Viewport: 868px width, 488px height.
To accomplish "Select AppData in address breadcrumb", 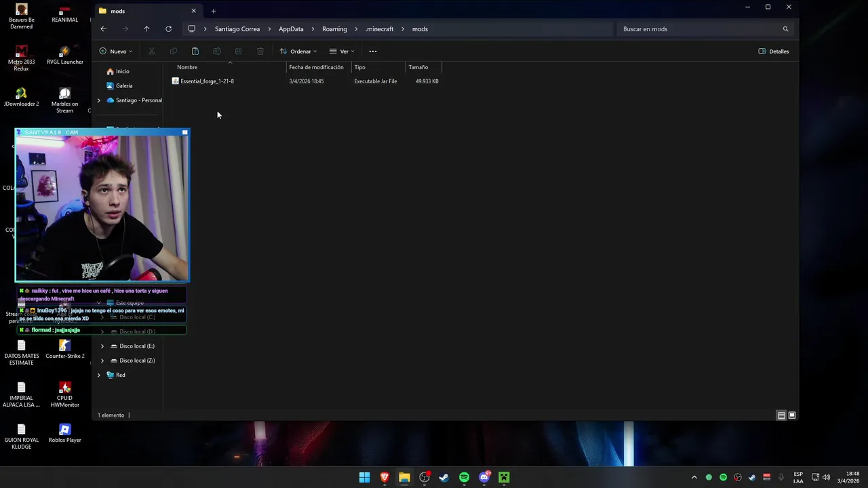I will tap(291, 29).
